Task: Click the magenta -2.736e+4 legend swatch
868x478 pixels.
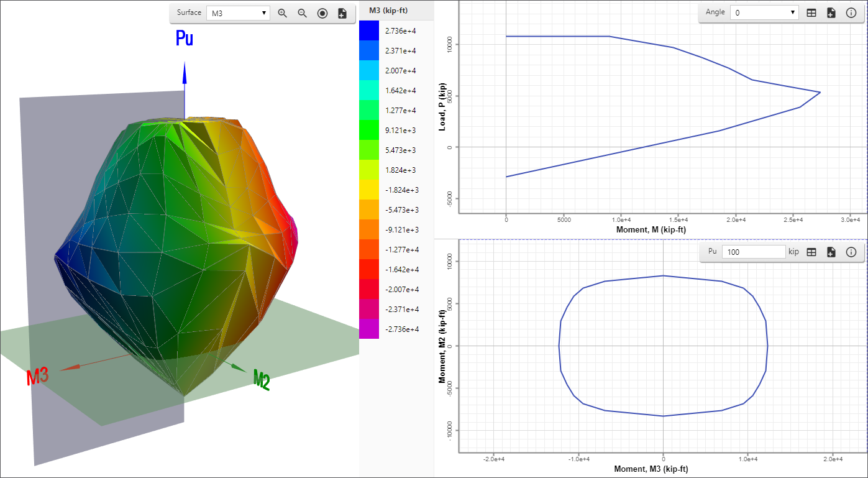Action: (368, 329)
